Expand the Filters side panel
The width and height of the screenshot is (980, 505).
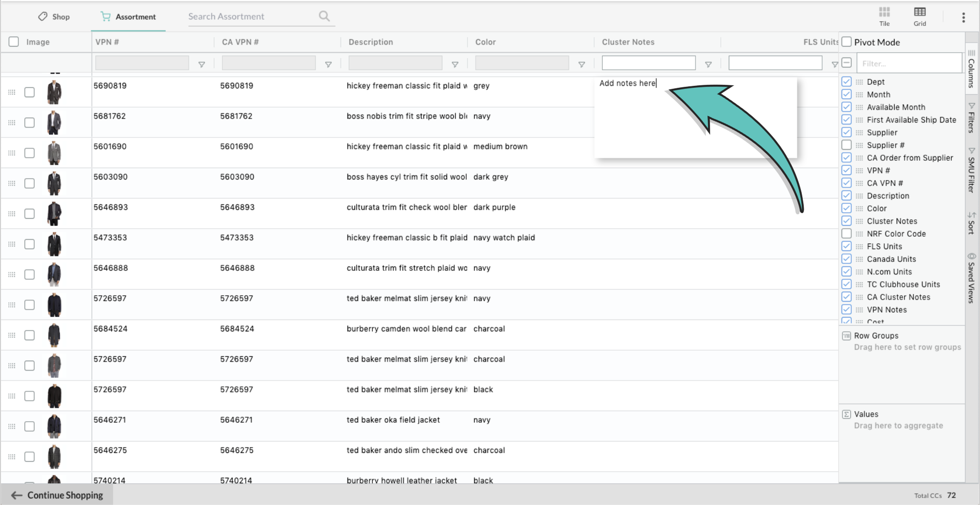[x=972, y=119]
